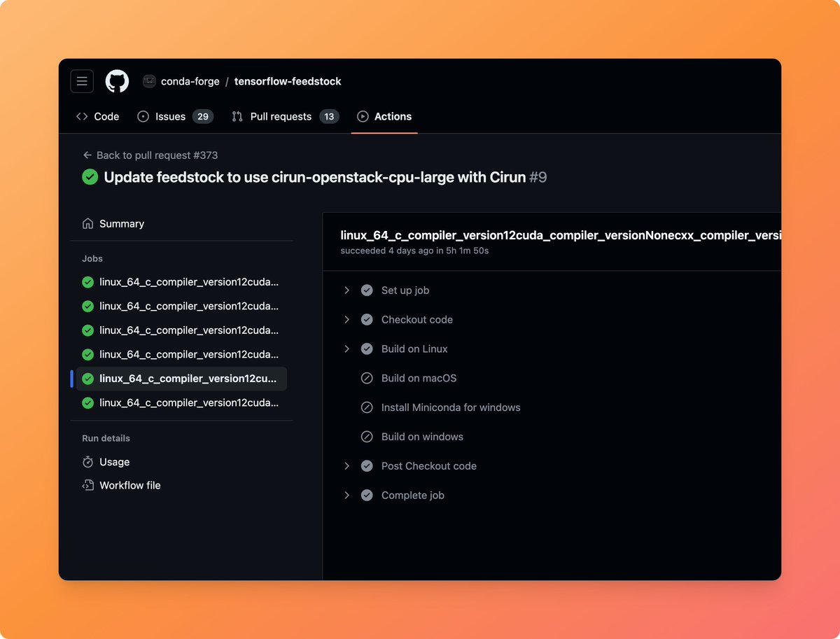This screenshot has height=639, width=840.
Task: Click the conda-forge organization avatar
Action: point(149,81)
